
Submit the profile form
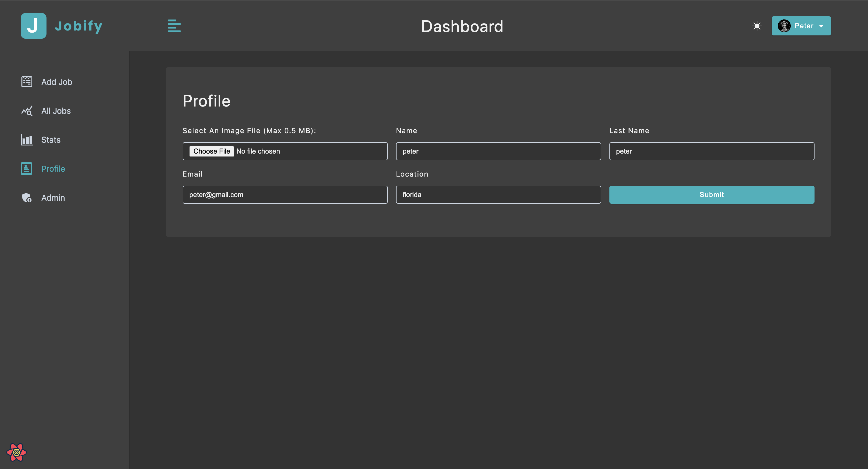click(x=711, y=194)
